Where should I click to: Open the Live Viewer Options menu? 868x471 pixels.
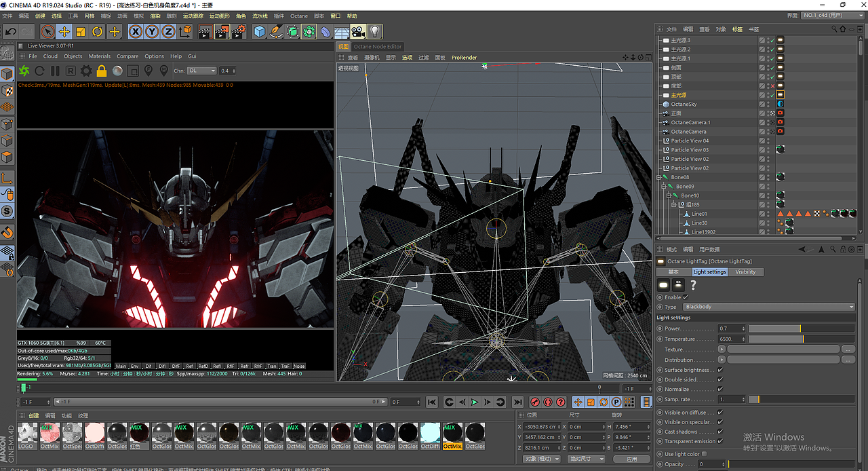[154, 56]
